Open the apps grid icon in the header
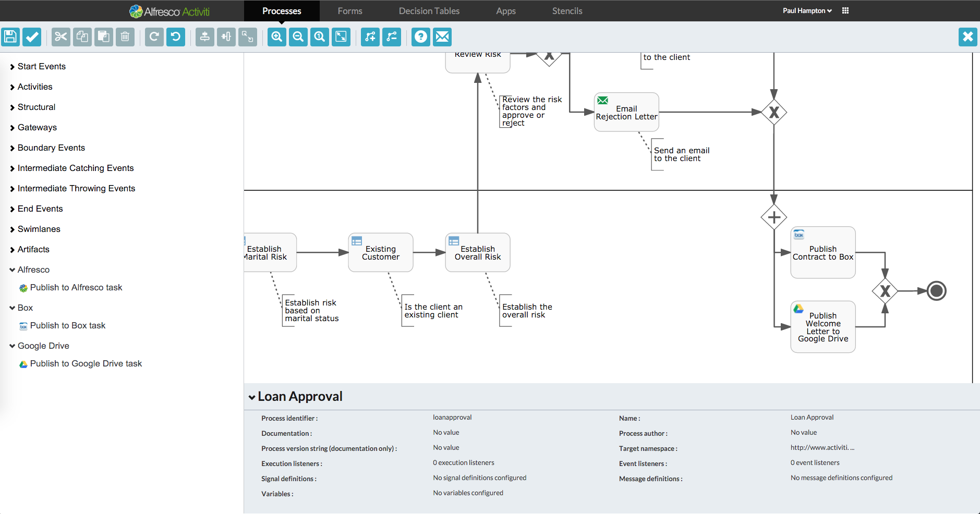The image size is (980, 514). coord(845,10)
